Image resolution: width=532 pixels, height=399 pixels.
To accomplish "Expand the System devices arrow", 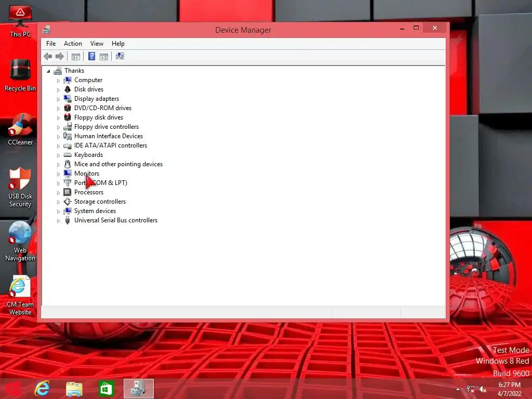I will pos(58,211).
